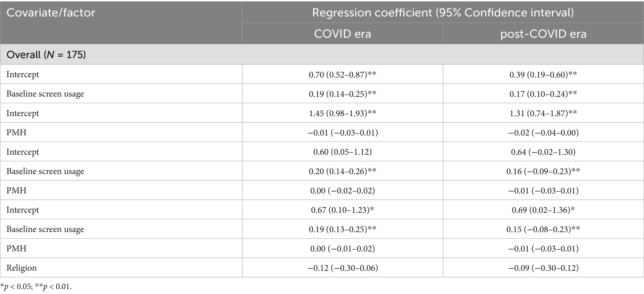
Task: Click the Regression coefficient header cell
Action: [x=443, y=13]
